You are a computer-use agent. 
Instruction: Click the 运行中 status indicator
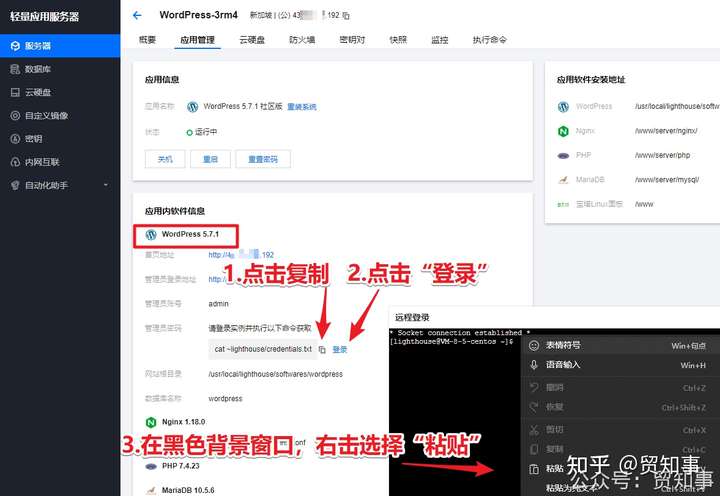(202, 132)
